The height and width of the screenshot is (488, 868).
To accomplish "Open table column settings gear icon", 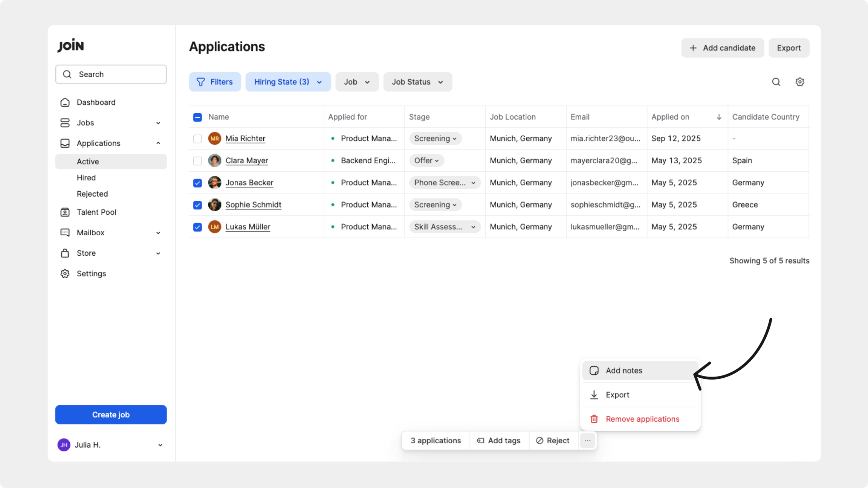I will coord(800,82).
